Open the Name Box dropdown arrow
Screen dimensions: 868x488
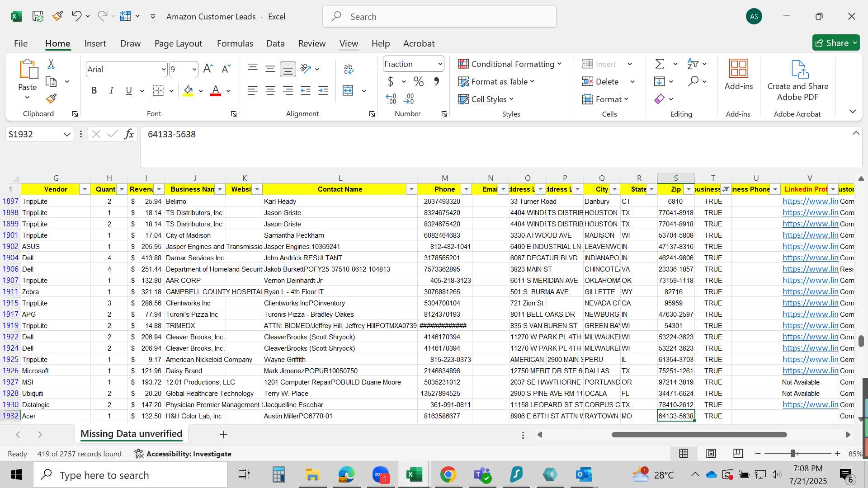pos(67,135)
